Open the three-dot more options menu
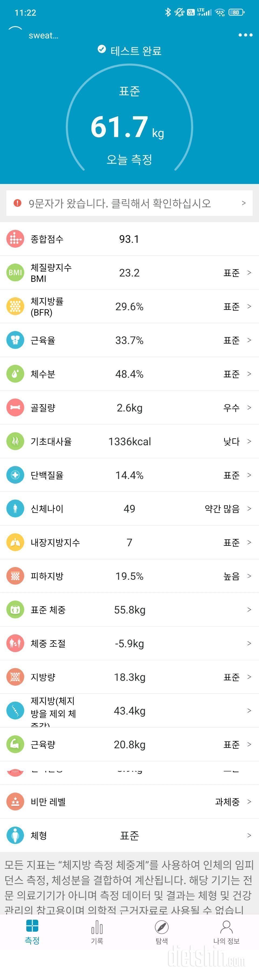Viewport: 259px width, 980px height. [245, 35]
